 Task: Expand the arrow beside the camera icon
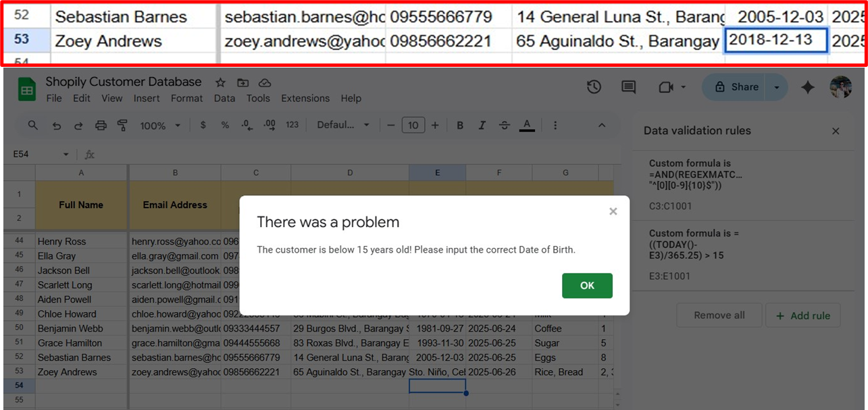684,87
